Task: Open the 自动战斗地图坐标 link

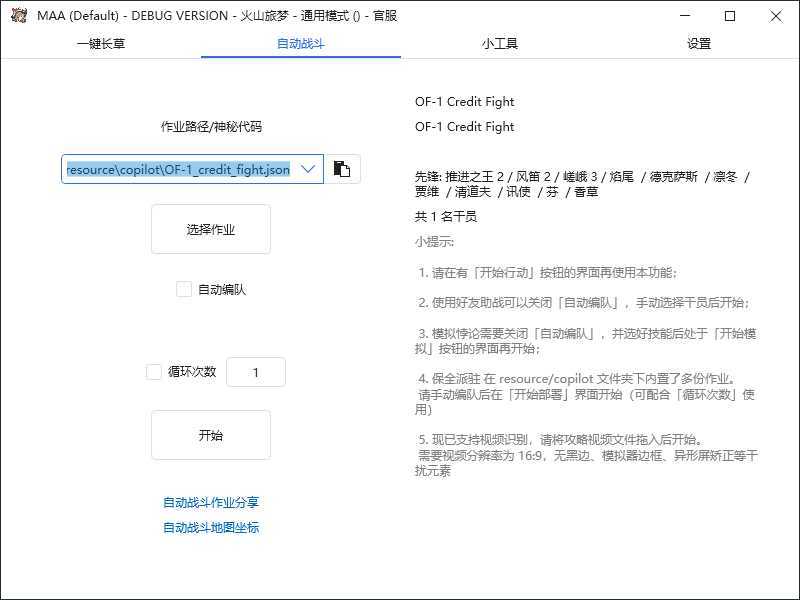Action: click(210, 528)
